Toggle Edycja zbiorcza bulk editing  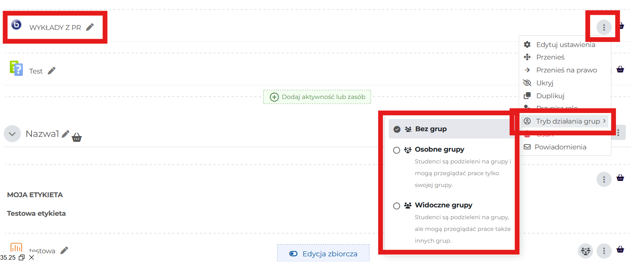[324, 254]
